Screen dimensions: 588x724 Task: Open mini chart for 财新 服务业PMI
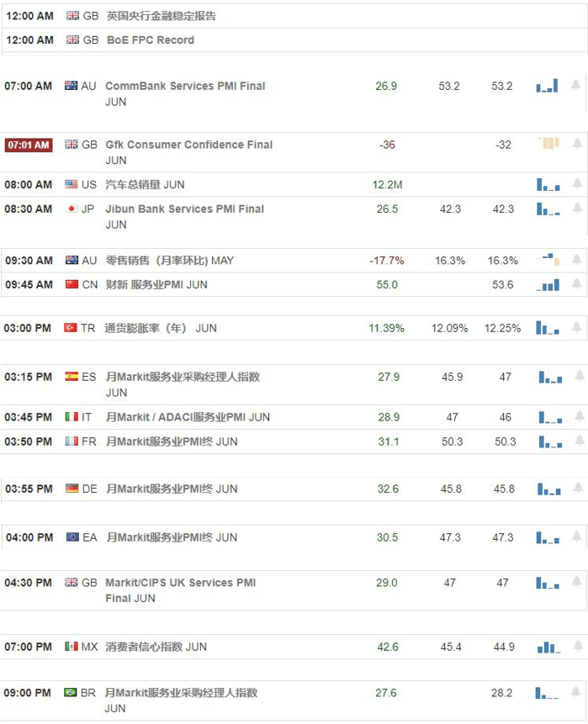548,284
